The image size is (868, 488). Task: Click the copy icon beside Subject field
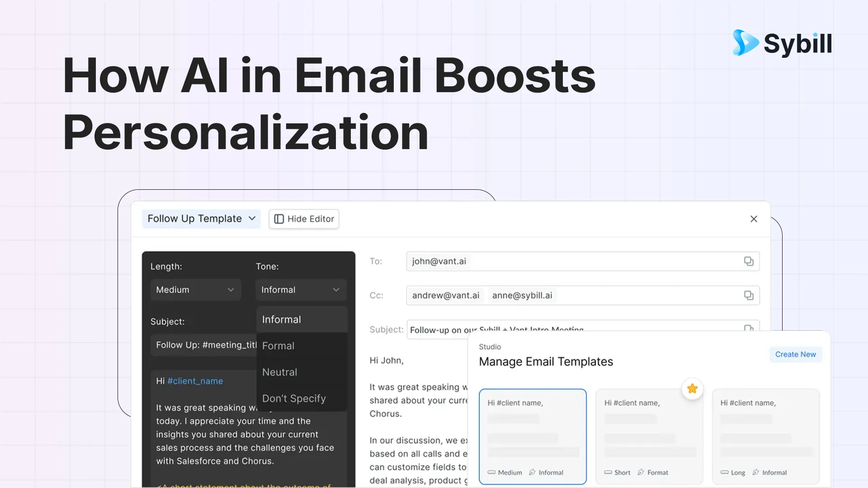point(749,328)
